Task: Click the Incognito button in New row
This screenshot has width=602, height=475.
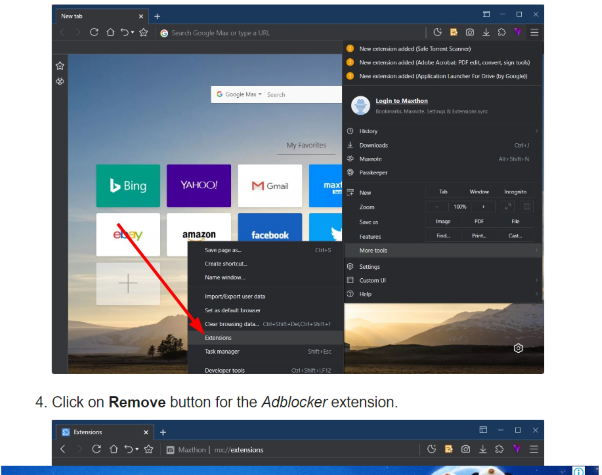Action: [x=515, y=191]
